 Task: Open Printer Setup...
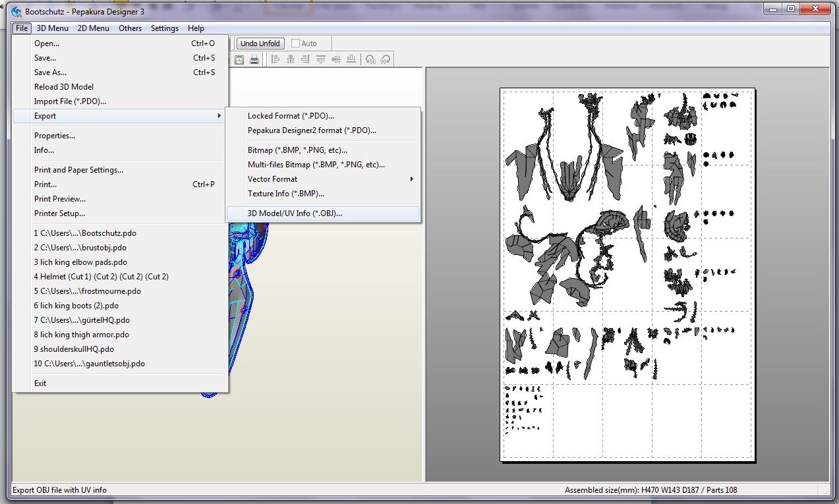click(x=121, y=213)
